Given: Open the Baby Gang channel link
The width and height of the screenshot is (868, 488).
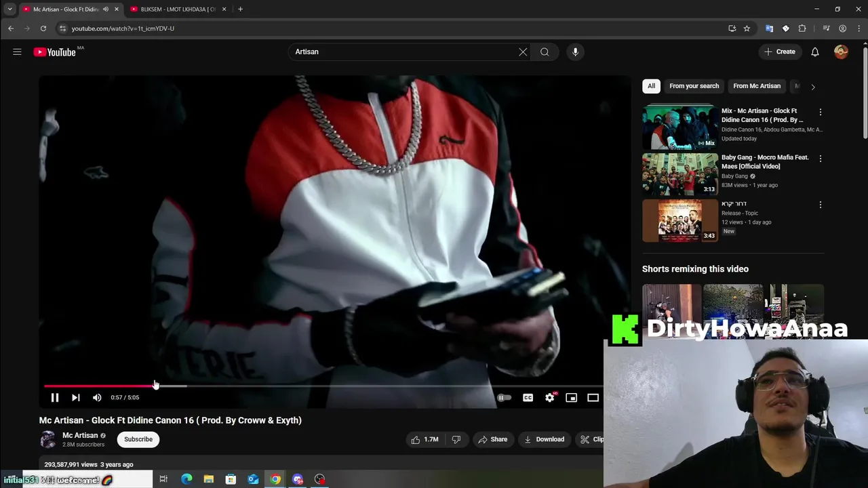Looking at the screenshot, I should [x=734, y=176].
